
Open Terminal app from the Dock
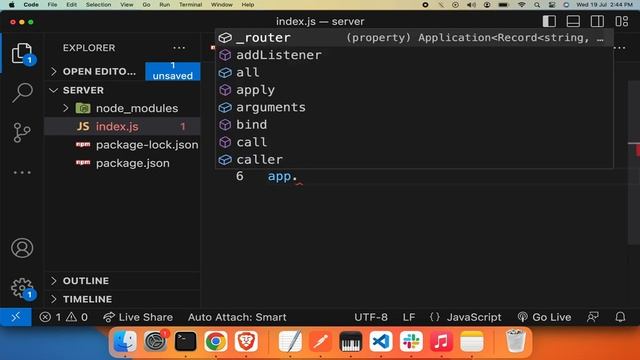click(x=186, y=341)
